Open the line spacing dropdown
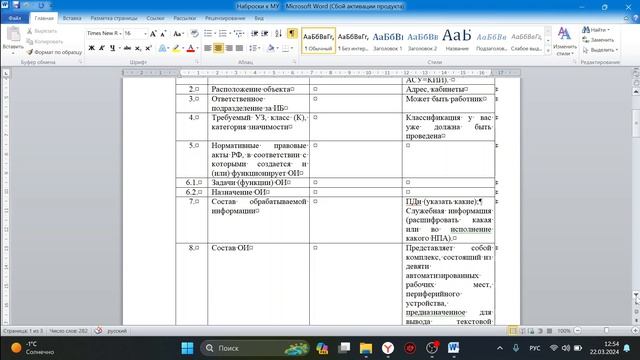 255,49
